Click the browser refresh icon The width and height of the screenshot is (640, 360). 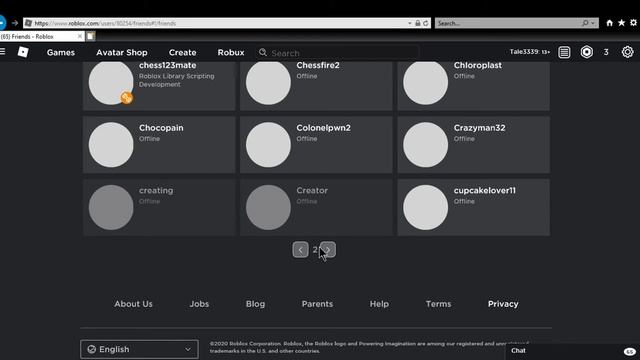click(x=426, y=23)
